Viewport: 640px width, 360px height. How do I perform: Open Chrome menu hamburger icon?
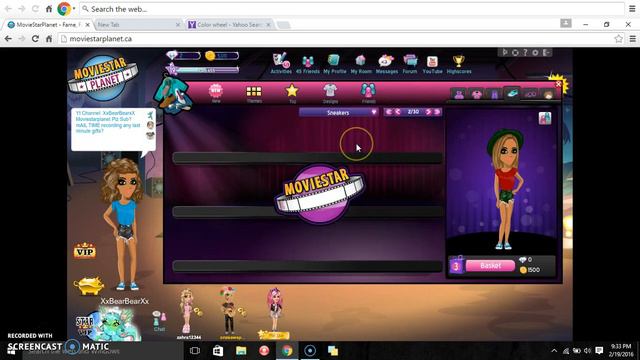coord(633,39)
